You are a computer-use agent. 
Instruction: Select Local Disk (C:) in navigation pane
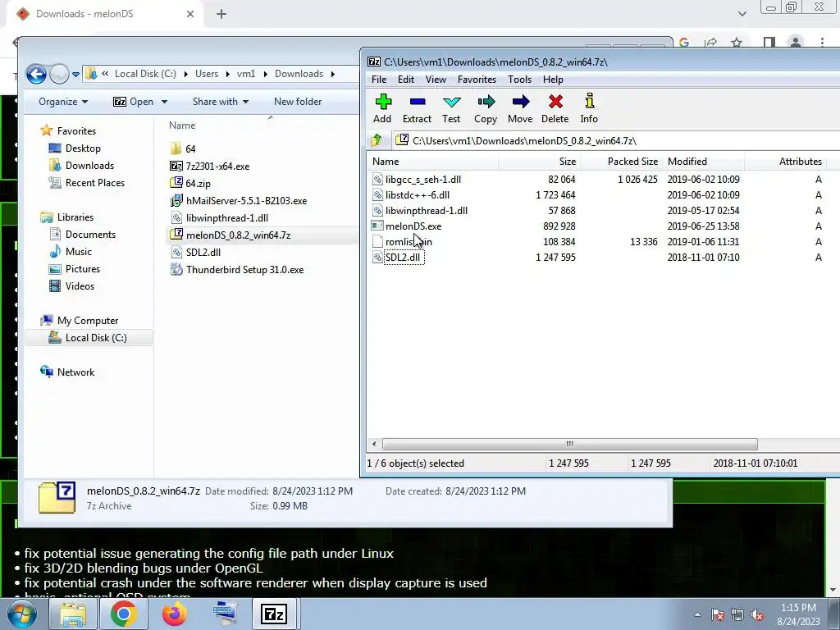[89, 337]
